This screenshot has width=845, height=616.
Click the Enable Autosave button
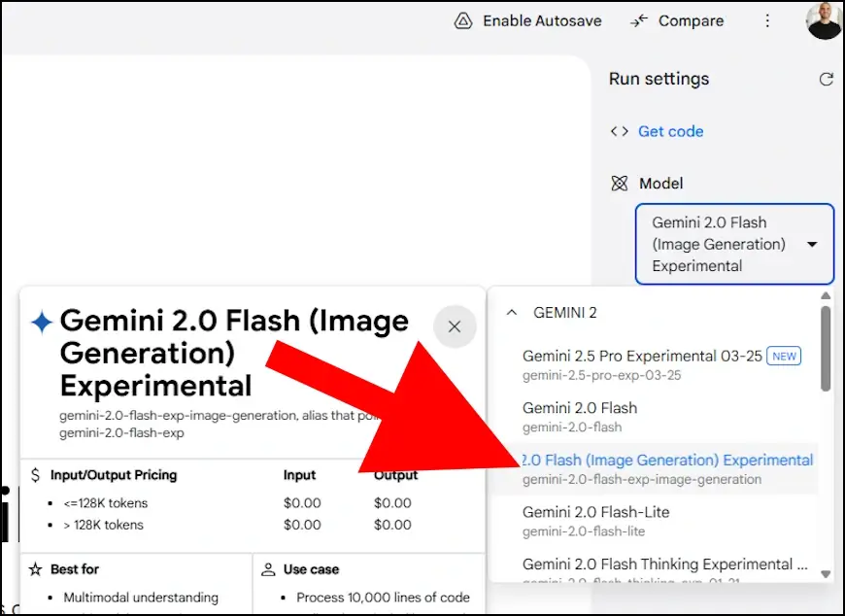(x=527, y=21)
